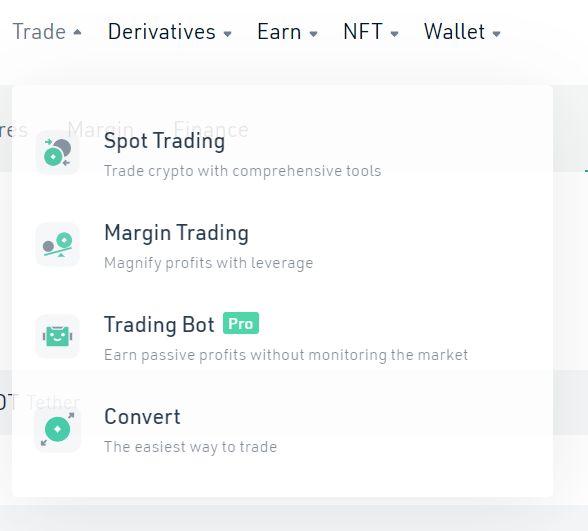Expand the Wallet dropdown arrow

(496, 34)
